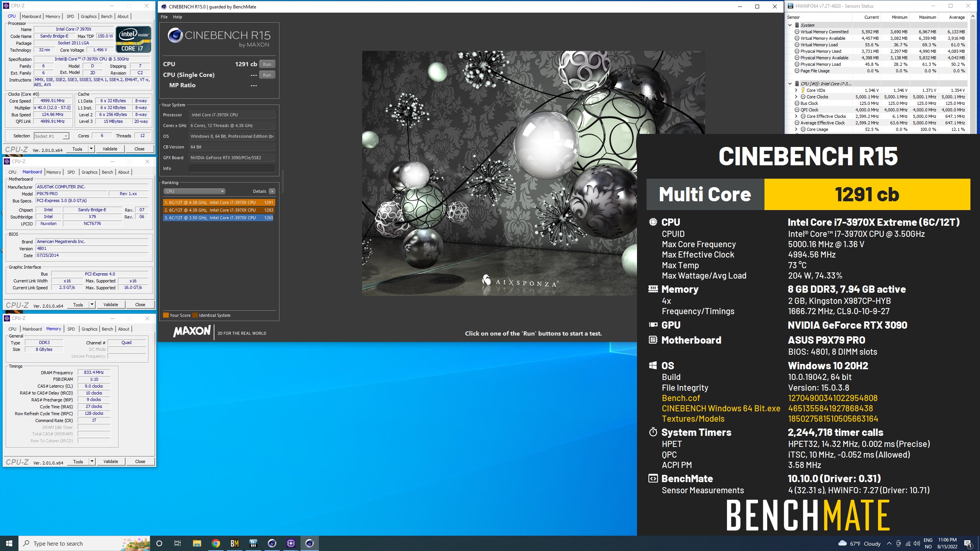This screenshot has height=551, width=980.
Task: Click the clock icon beside QPI Clock
Action: tap(797, 110)
